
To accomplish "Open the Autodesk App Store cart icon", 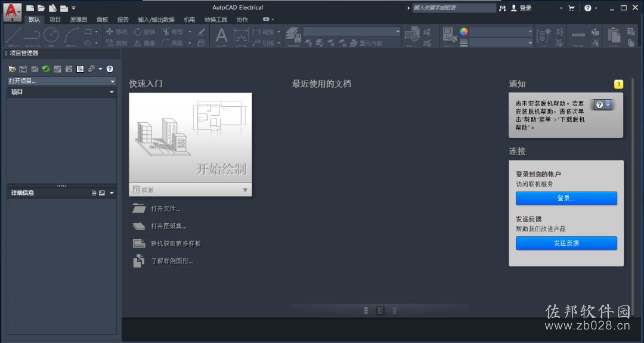I will point(571,8).
